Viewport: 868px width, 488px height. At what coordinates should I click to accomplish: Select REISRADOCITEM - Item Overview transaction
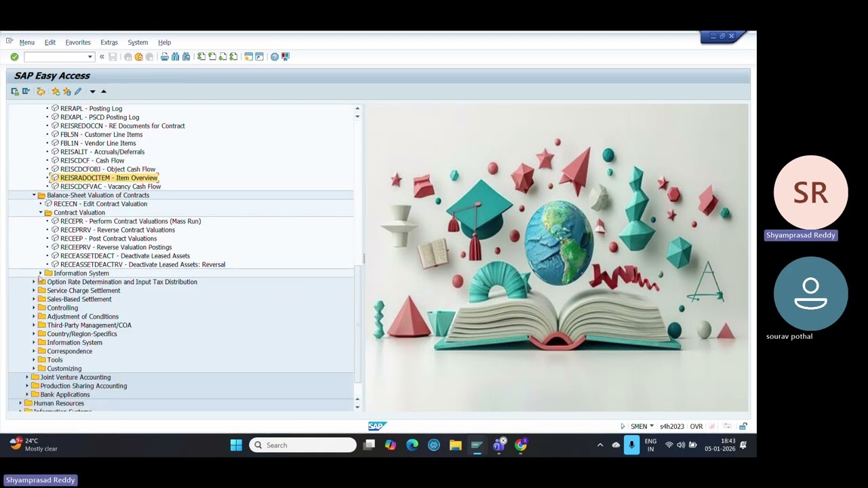(108, 178)
